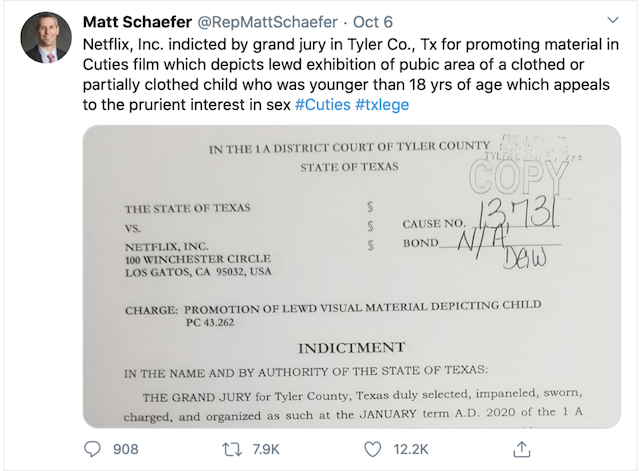View the 908 replies count

[126, 449]
